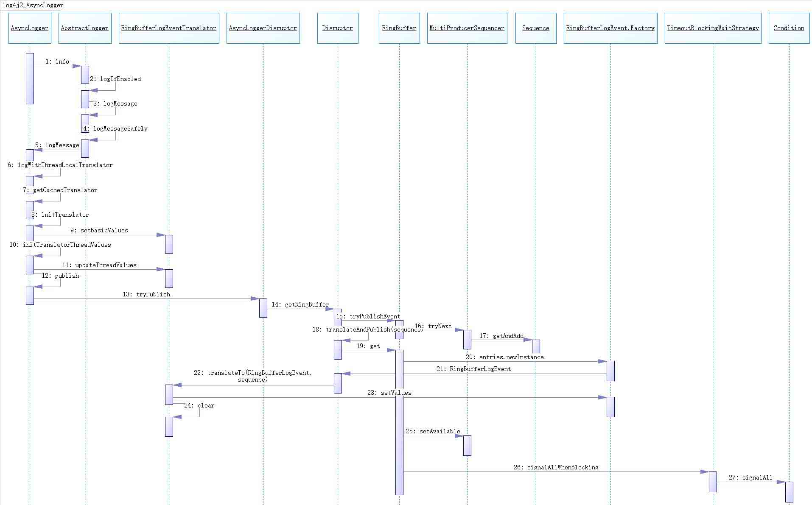Viewport: 812px width, 505px height.
Task: Click message label '24: clear'
Action: click(x=199, y=405)
